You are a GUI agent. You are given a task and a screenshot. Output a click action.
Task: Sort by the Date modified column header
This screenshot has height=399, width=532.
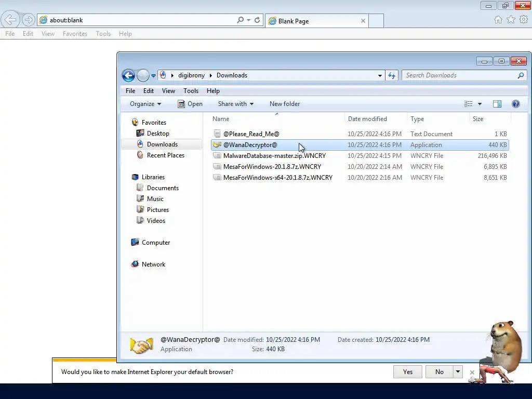pyautogui.click(x=376, y=119)
